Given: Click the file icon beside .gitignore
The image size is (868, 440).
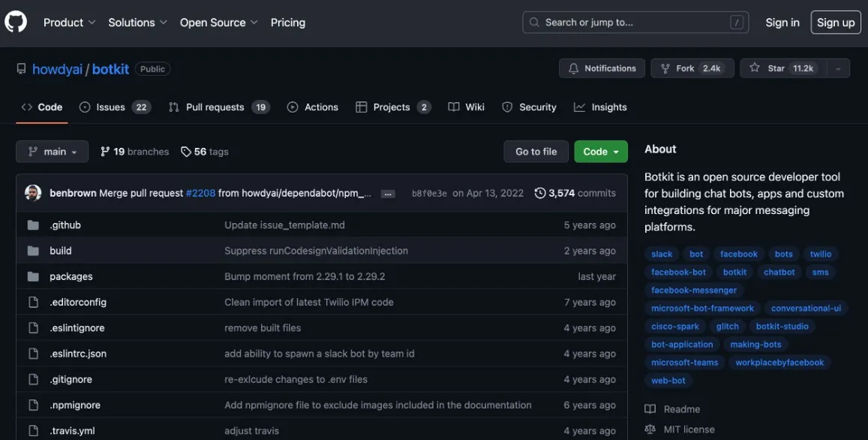Looking at the screenshot, I should 33,380.
